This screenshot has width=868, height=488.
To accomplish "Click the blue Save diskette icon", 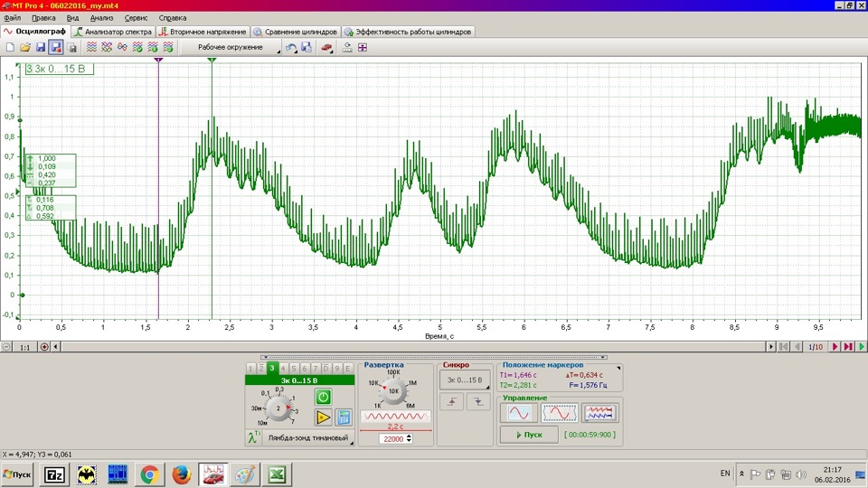I will point(41,48).
